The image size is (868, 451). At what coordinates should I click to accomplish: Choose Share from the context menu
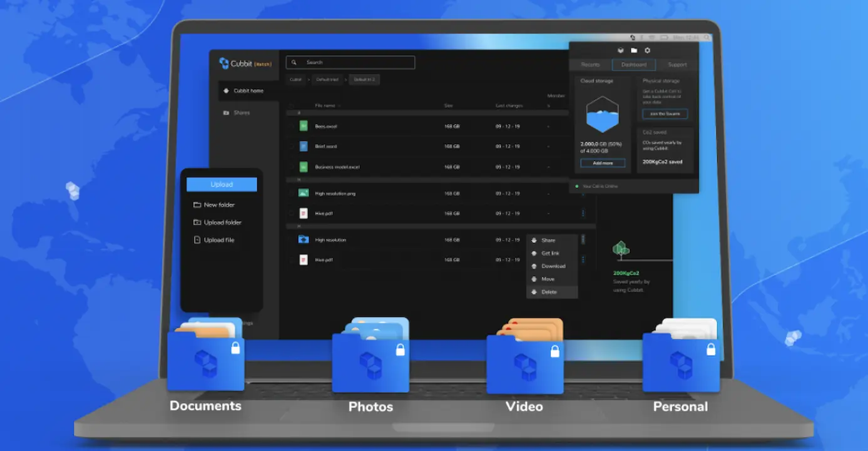tap(552, 241)
